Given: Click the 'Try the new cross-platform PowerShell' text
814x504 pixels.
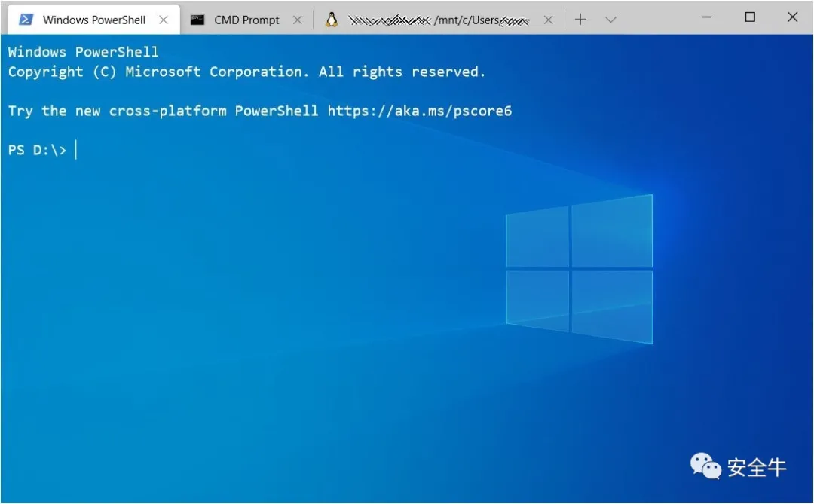Looking at the screenshot, I should [163, 111].
